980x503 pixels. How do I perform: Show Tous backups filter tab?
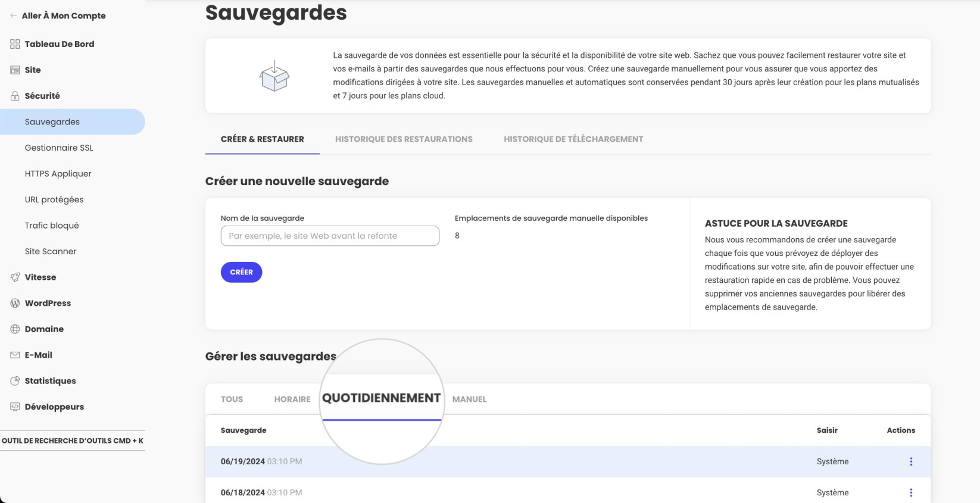coord(232,399)
